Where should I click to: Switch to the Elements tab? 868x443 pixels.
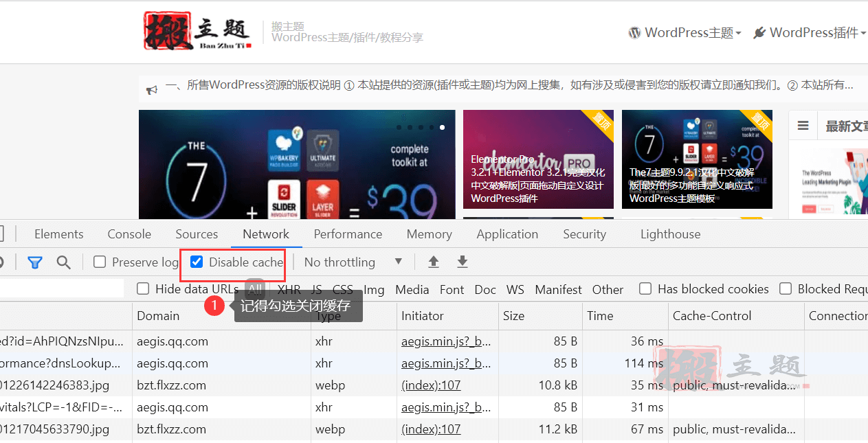point(59,234)
